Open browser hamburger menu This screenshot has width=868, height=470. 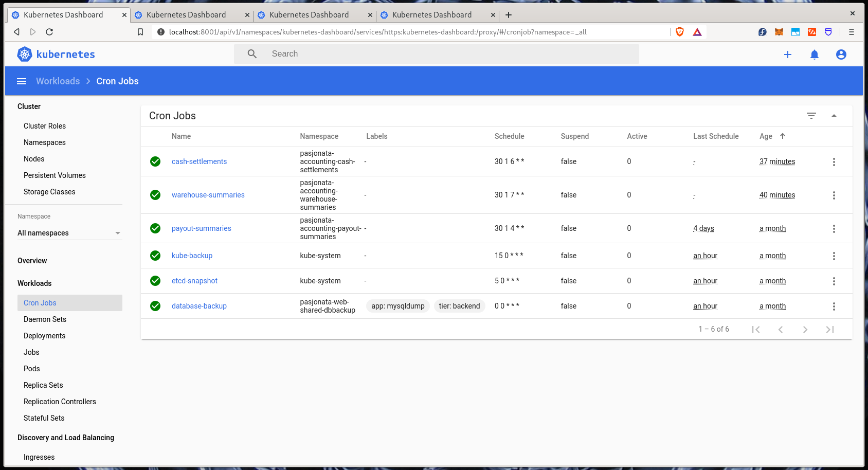click(852, 32)
